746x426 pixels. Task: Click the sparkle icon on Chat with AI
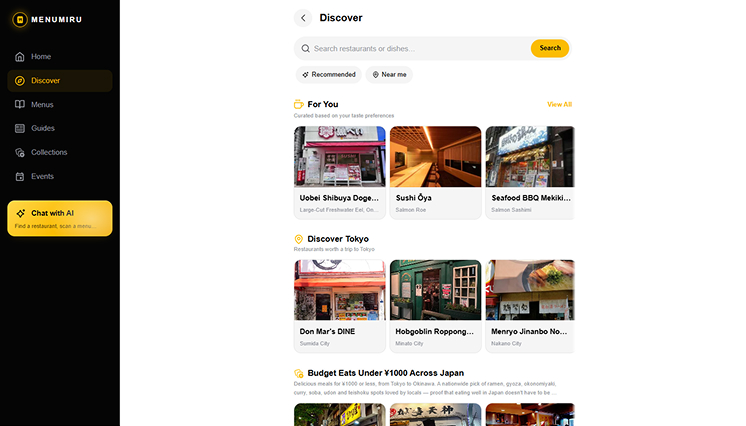pos(20,213)
